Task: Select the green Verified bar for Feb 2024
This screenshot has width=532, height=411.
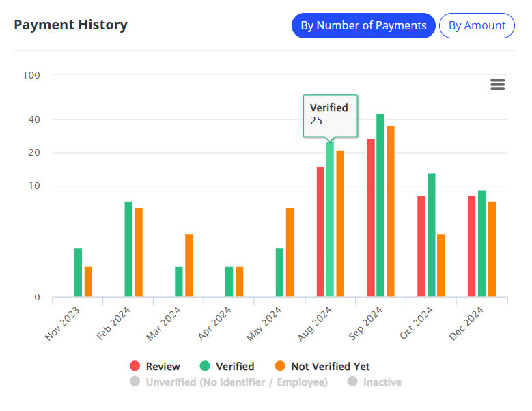Action: [128, 249]
